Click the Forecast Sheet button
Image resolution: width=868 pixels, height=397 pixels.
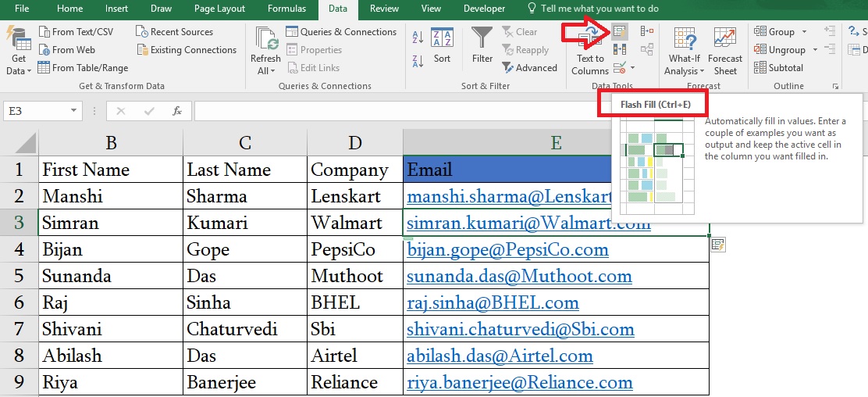click(725, 52)
